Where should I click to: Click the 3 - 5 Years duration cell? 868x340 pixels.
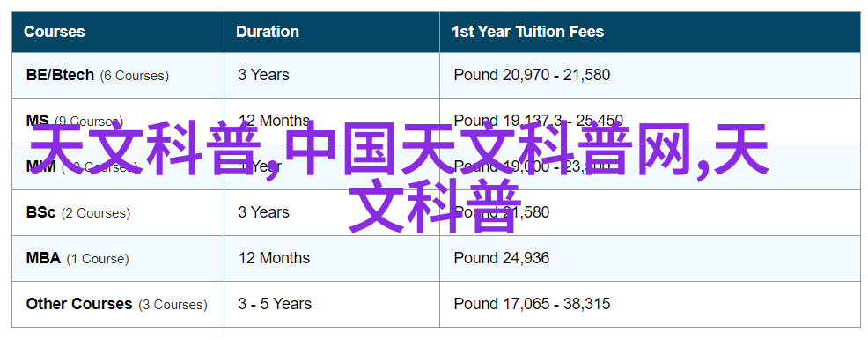(332, 304)
